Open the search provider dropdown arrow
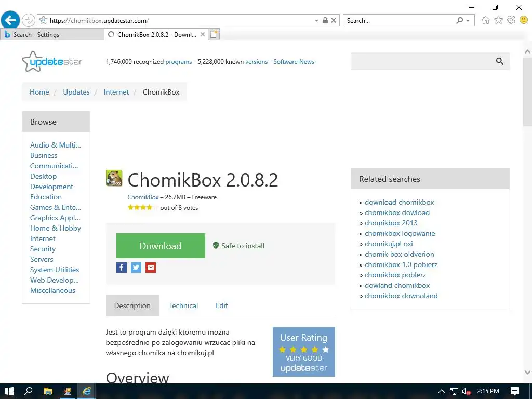532x399 pixels. tap(468, 21)
